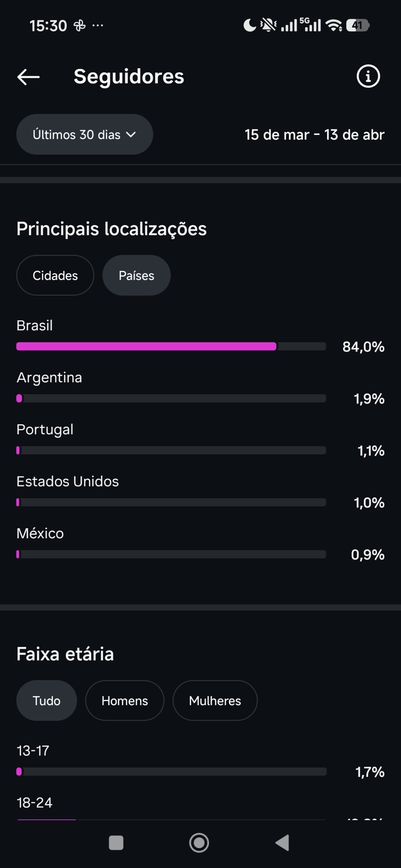Viewport: 401px width, 868px height.
Task: Filter age range by Homens
Action: [125, 701]
